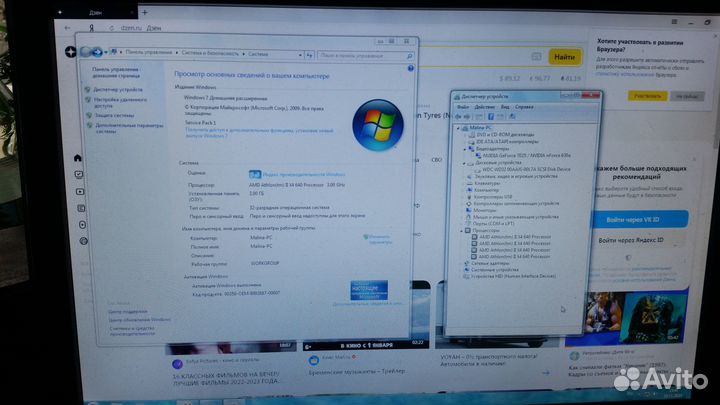Open Файл menu in Device Manager

click(462, 107)
